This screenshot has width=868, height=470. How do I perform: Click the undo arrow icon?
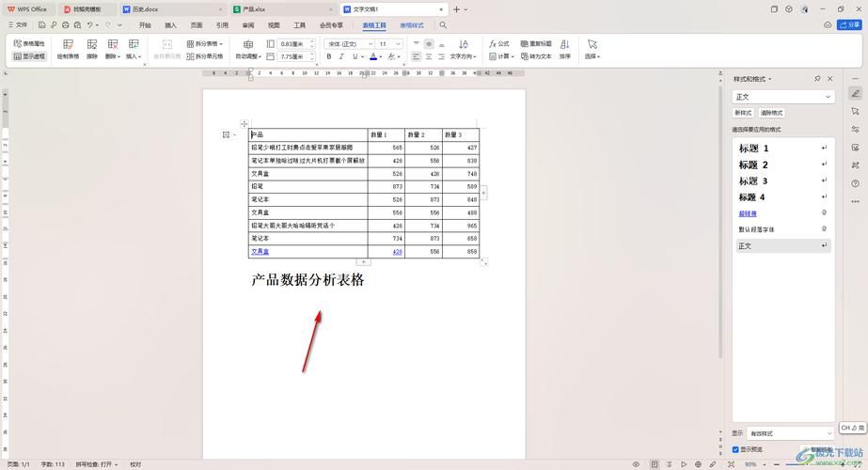point(89,25)
